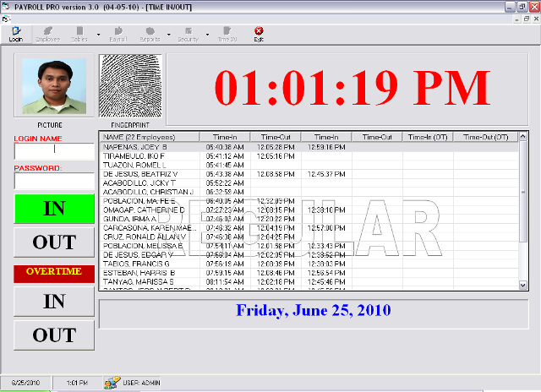Focus the PASSWORD input field
Viewport: 541px width, 392px height.
(54, 181)
